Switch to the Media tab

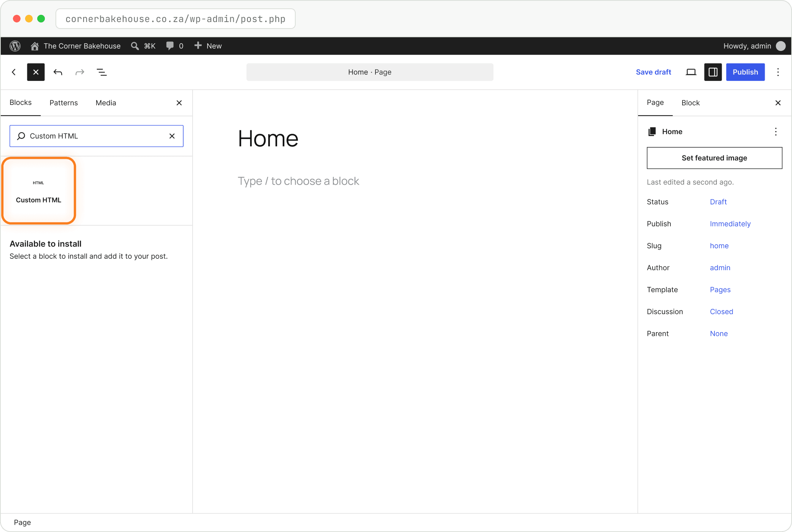click(x=106, y=103)
